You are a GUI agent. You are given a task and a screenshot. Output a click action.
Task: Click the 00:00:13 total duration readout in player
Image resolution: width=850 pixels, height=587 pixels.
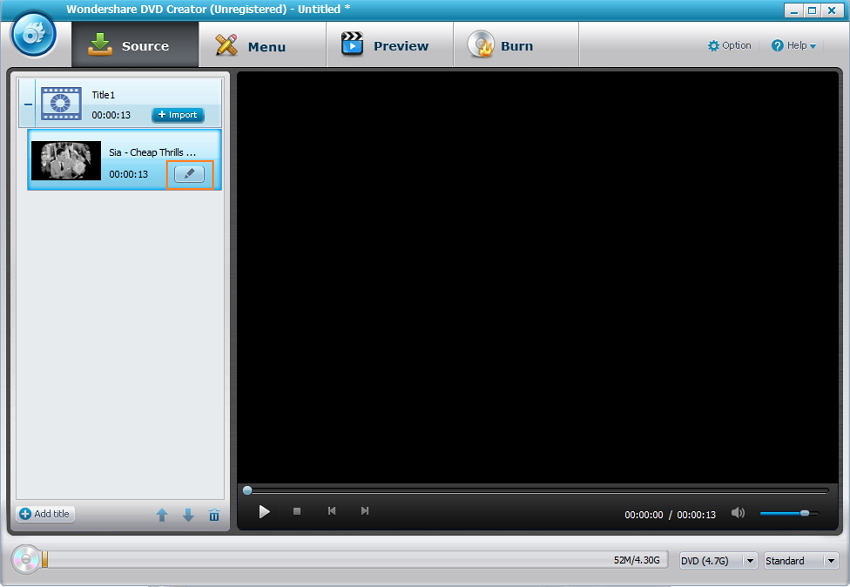click(696, 514)
